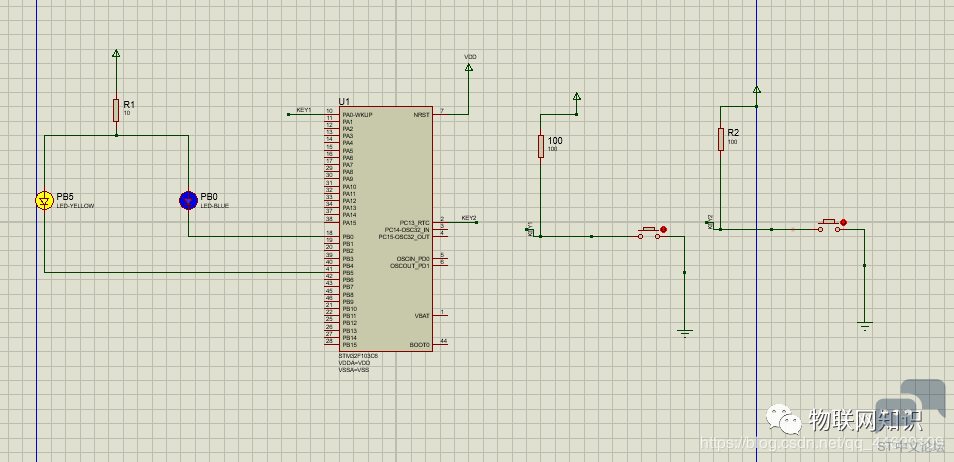Select the unnamed 100 ohm resistor symbol
Viewport: 954px width, 462px height.
[541, 147]
